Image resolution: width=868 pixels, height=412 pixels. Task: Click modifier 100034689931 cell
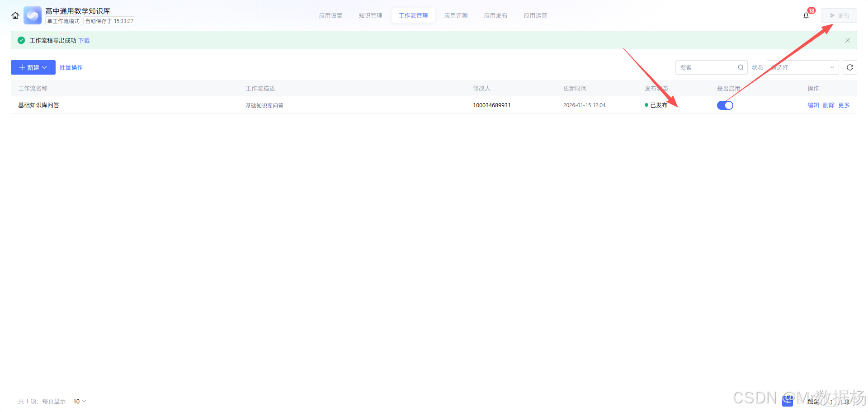click(x=492, y=105)
